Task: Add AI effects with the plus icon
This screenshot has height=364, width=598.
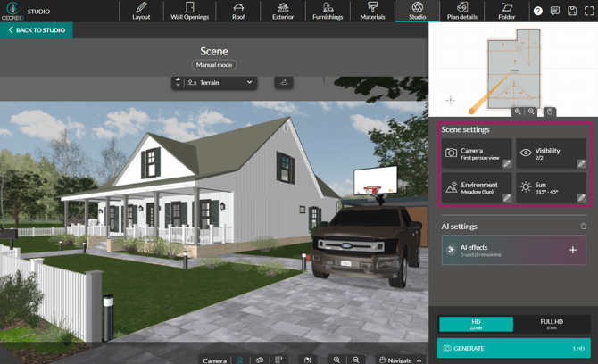Action: (572, 250)
